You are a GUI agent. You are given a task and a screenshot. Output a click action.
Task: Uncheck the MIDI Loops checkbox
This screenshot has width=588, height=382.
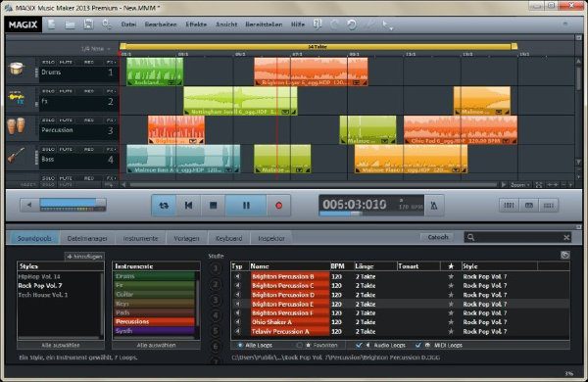(x=418, y=345)
